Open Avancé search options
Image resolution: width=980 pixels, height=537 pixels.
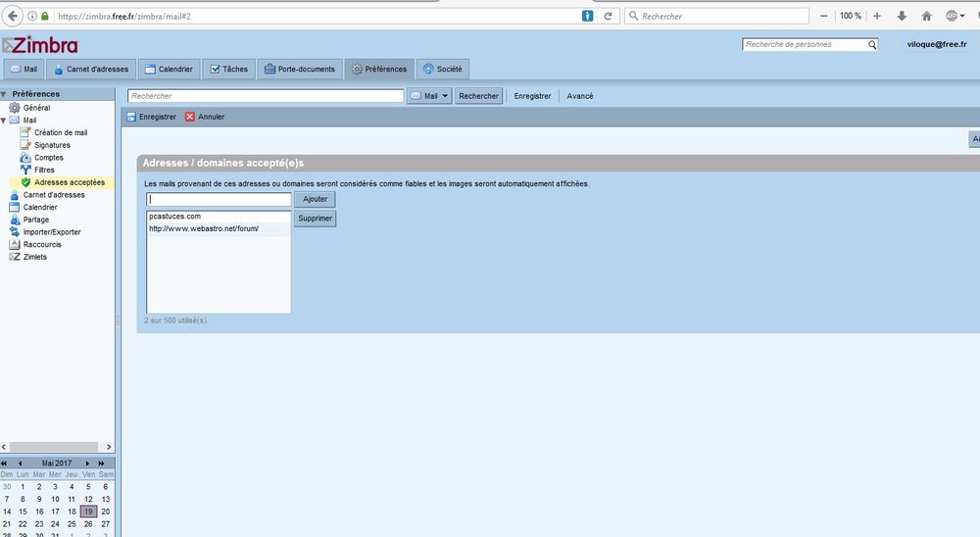580,96
